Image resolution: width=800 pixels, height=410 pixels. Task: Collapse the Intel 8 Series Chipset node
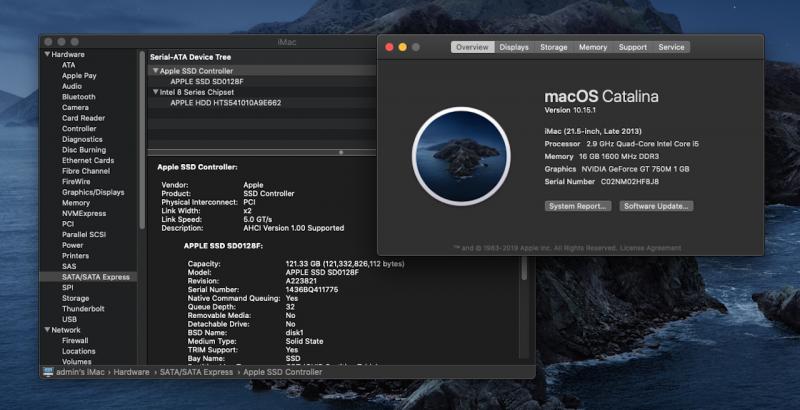click(155, 92)
